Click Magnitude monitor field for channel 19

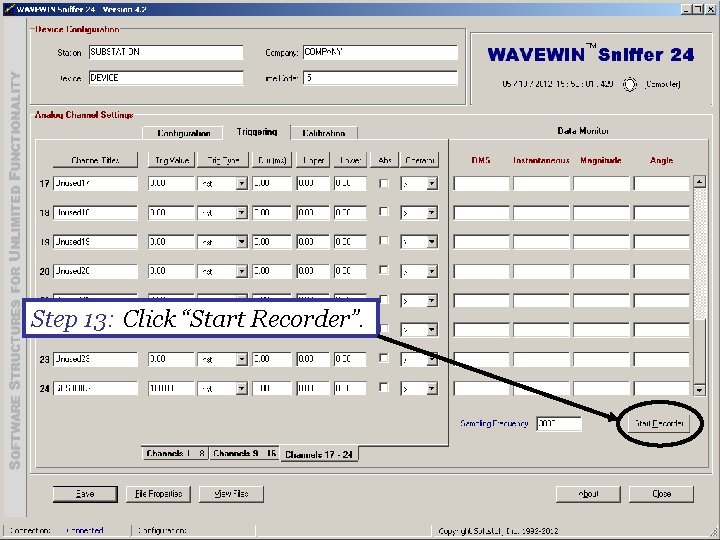(x=602, y=242)
